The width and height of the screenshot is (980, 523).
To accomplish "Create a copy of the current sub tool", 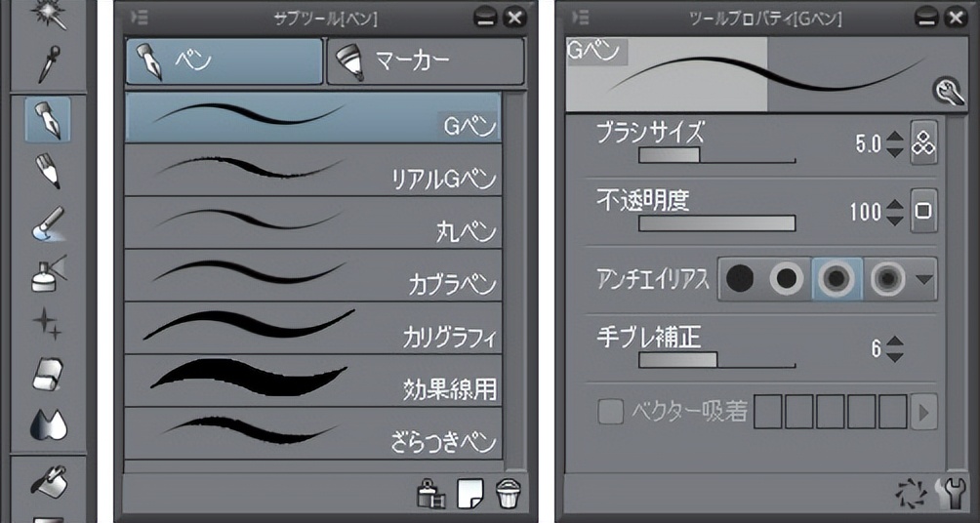I will coord(470,495).
